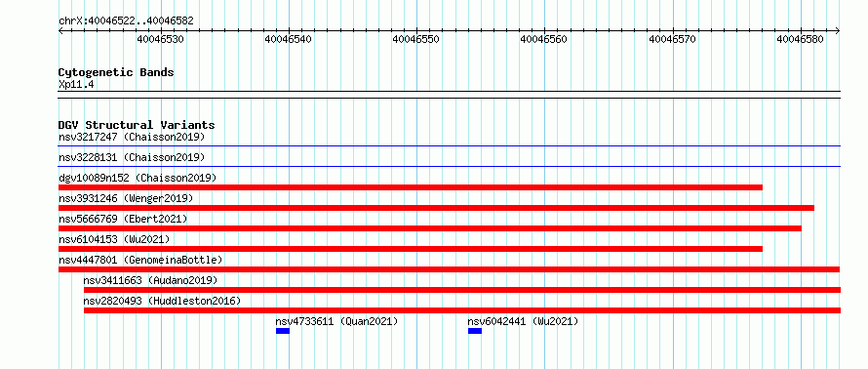The image size is (868, 369).
Task: Click the thin blue line under nsv3228131
Action: point(450,166)
